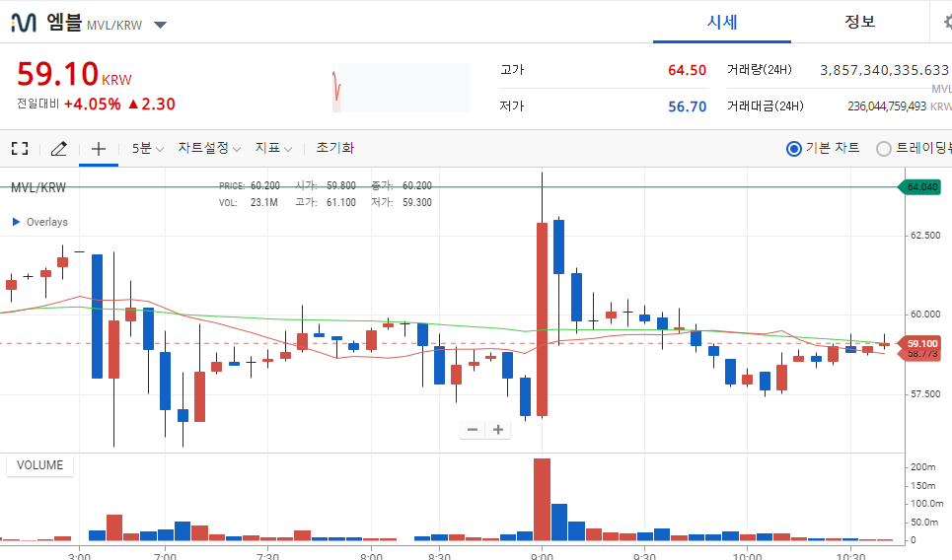This screenshot has width=952, height=560.
Task: Click the 62.500 price axis label
Action: point(925,236)
